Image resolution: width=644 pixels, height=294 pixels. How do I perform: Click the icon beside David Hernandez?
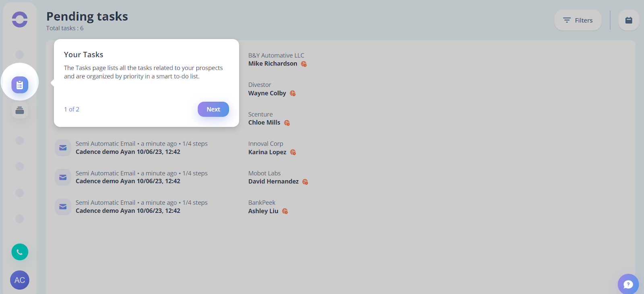(x=305, y=182)
